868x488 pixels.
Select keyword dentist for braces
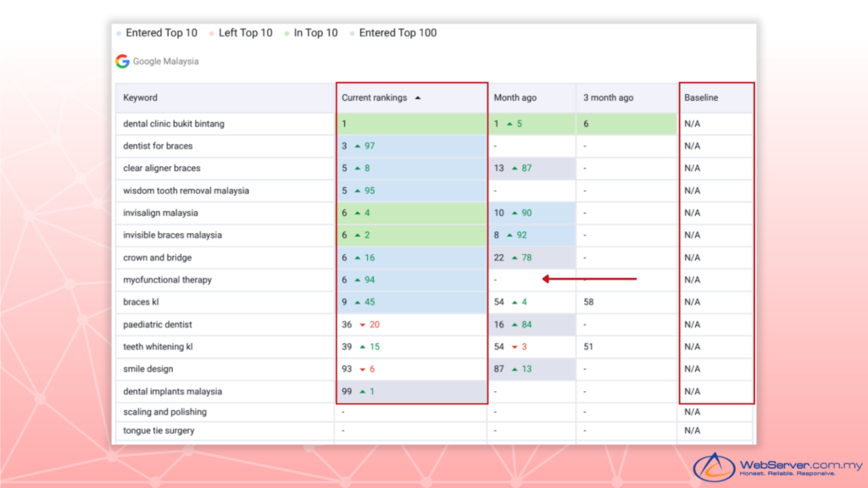tap(158, 146)
